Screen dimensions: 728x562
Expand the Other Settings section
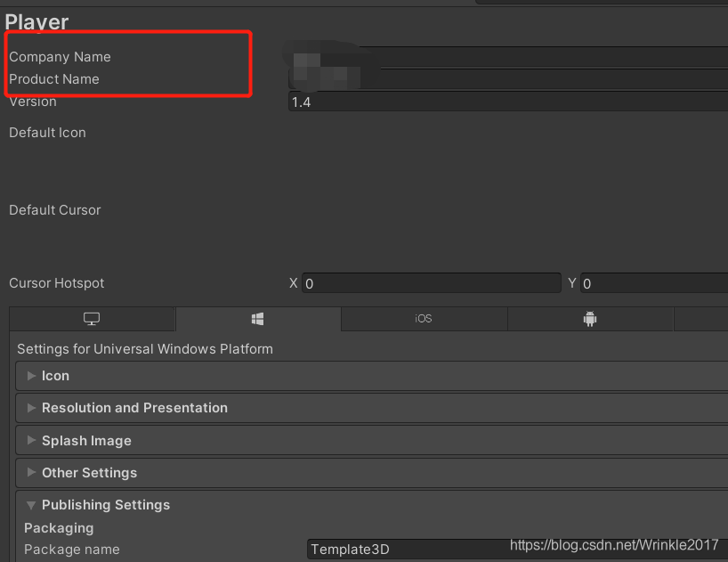point(371,473)
